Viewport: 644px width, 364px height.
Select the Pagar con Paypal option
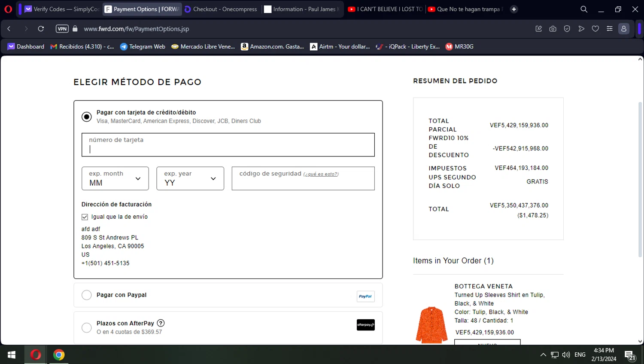(x=87, y=295)
